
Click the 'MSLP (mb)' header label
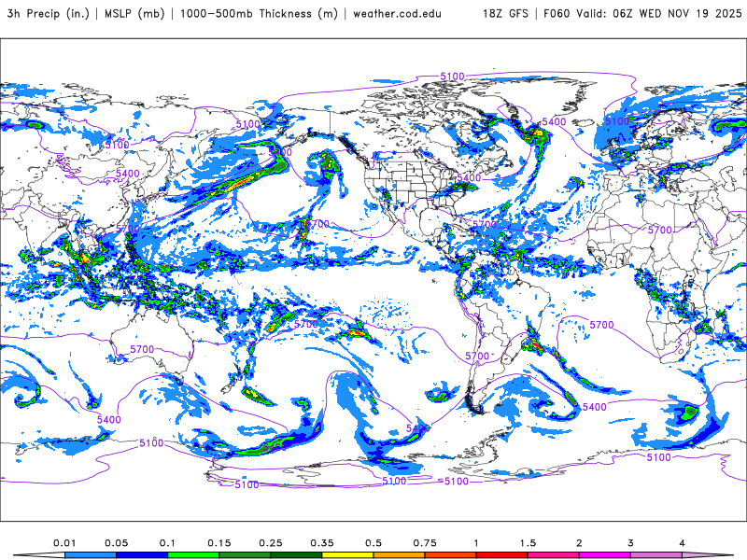[134, 13]
